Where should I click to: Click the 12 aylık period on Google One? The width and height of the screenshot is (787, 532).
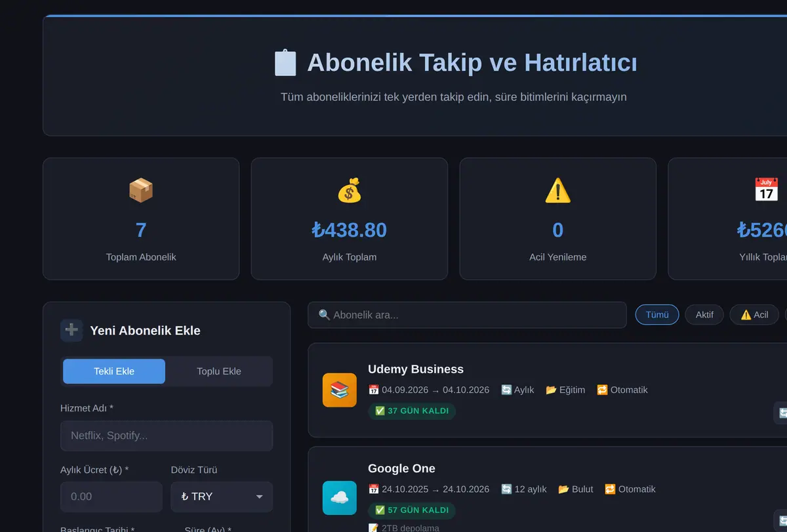(x=524, y=489)
